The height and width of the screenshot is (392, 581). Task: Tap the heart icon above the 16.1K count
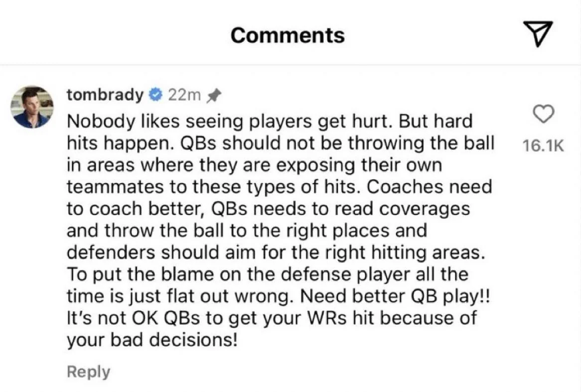click(544, 115)
